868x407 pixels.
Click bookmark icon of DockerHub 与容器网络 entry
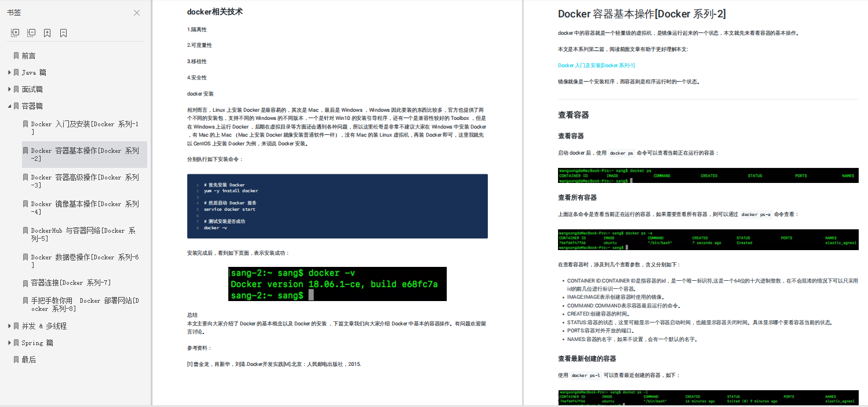[x=25, y=230]
